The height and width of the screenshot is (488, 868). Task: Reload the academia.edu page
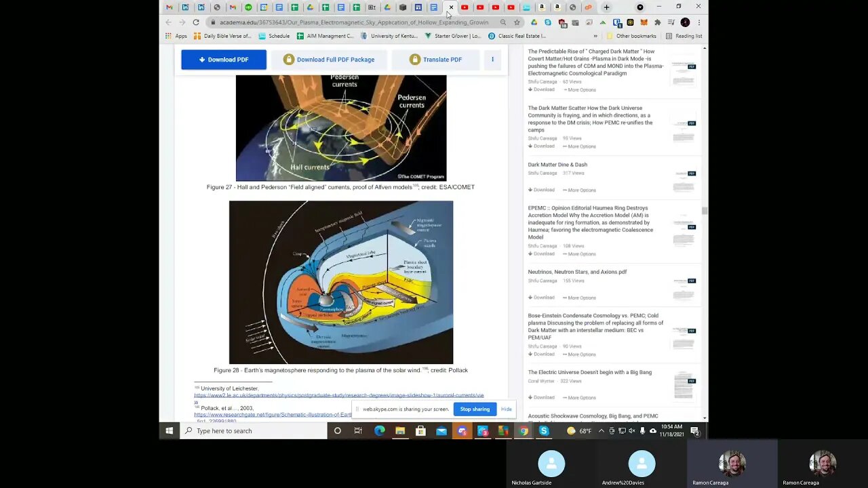tap(196, 22)
